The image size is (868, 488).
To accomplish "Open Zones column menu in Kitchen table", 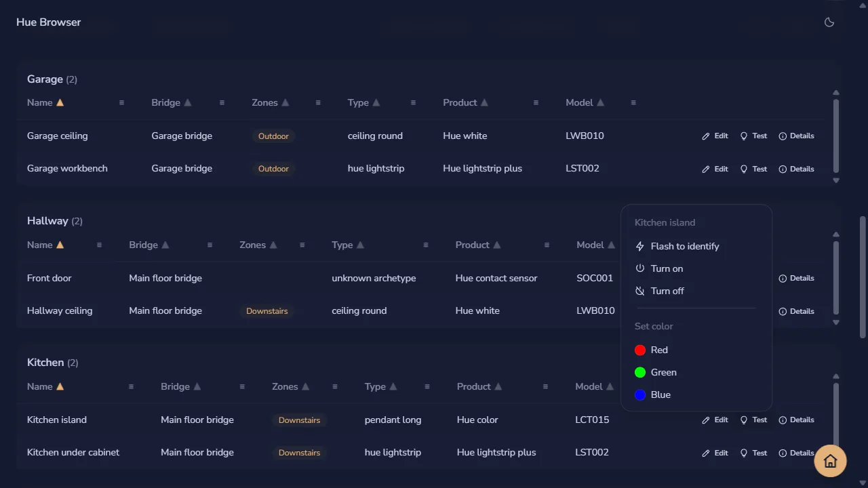I will (335, 387).
